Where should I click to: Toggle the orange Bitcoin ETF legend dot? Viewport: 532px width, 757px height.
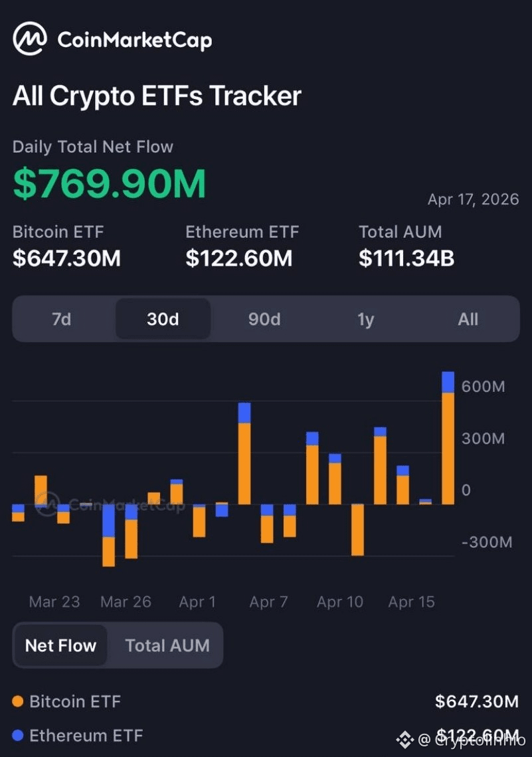(18, 701)
